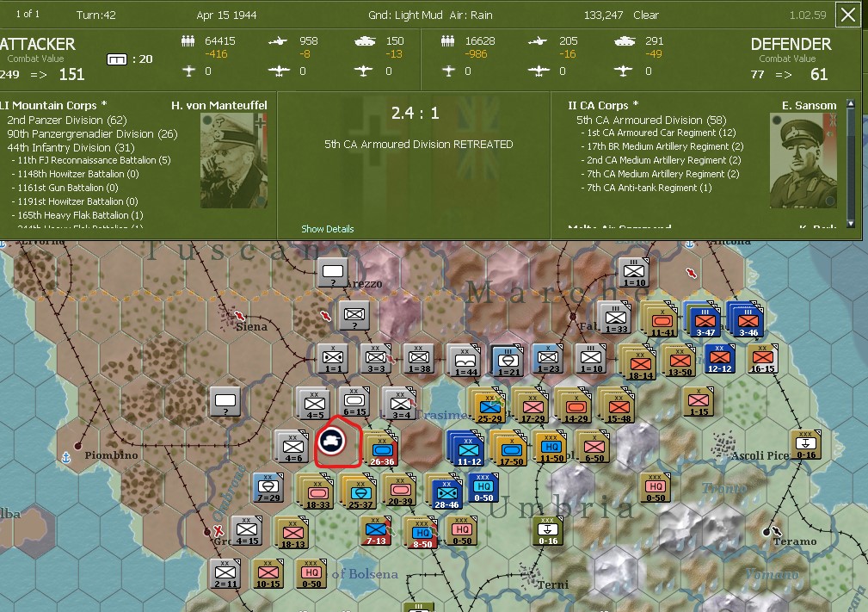Select the tank battle marker circled in red

tap(332, 441)
